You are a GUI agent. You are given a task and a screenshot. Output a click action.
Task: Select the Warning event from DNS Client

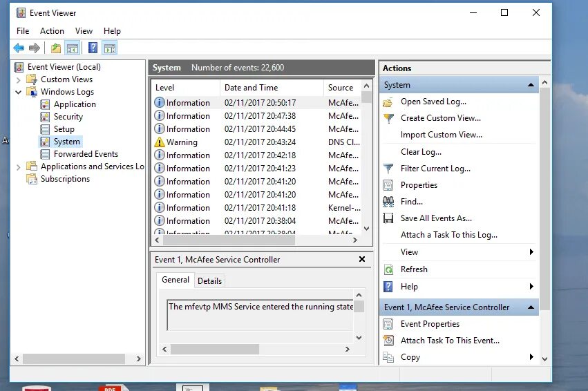click(256, 142)
